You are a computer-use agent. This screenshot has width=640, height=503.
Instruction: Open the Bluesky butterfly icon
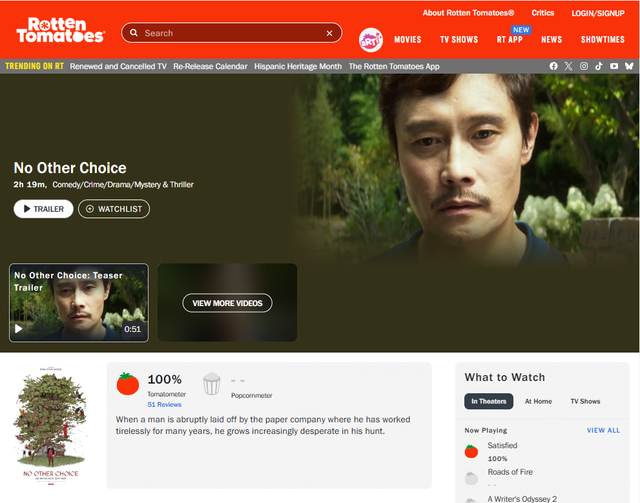point(629,66)
